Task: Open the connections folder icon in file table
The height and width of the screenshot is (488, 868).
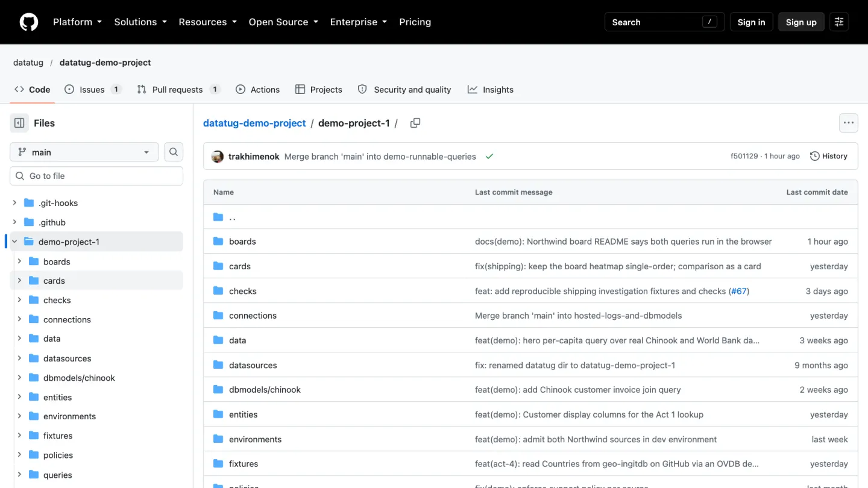Action: click(x=218, y=316)
